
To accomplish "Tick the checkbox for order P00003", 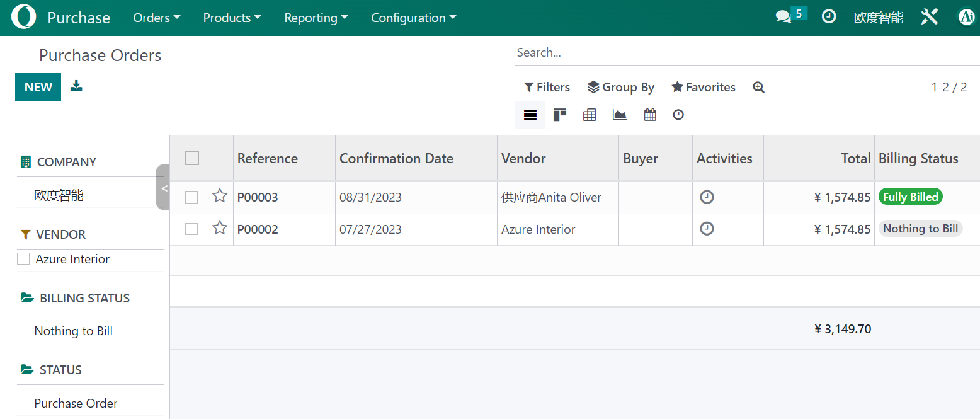I will [191, 197].
